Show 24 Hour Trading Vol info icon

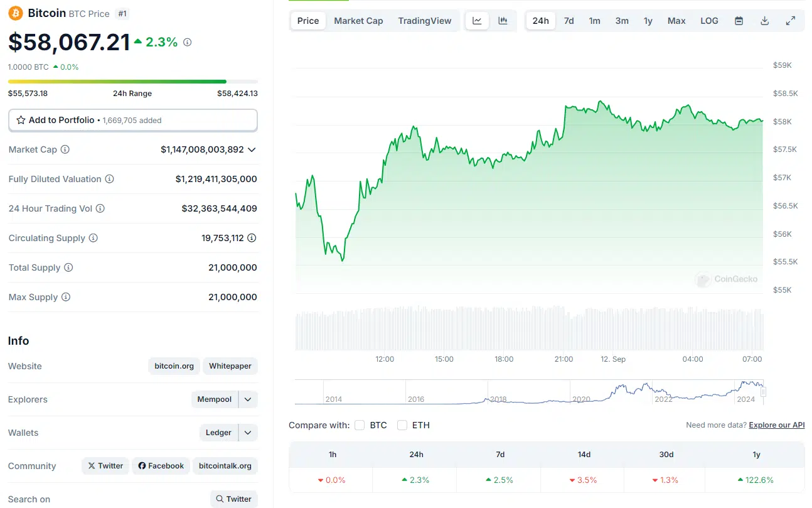point(100,208)
